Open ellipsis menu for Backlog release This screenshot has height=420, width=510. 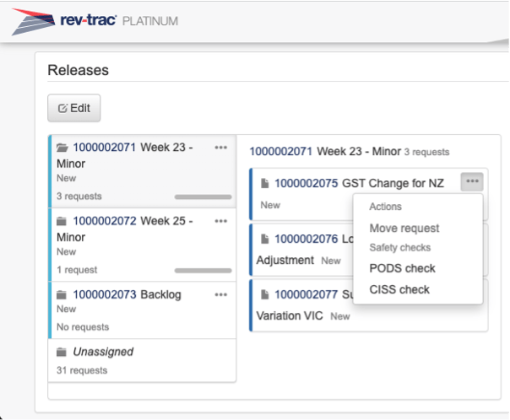[221, 294]
